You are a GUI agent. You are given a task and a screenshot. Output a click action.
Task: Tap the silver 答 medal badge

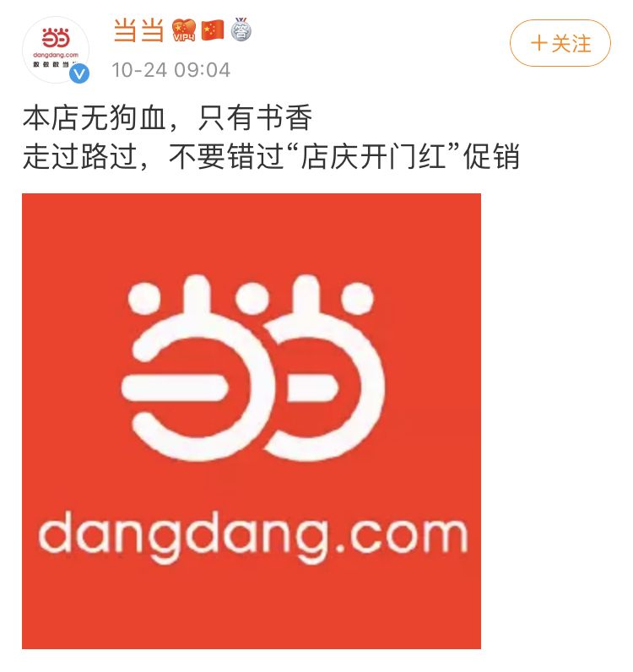[x=241, y=30]
